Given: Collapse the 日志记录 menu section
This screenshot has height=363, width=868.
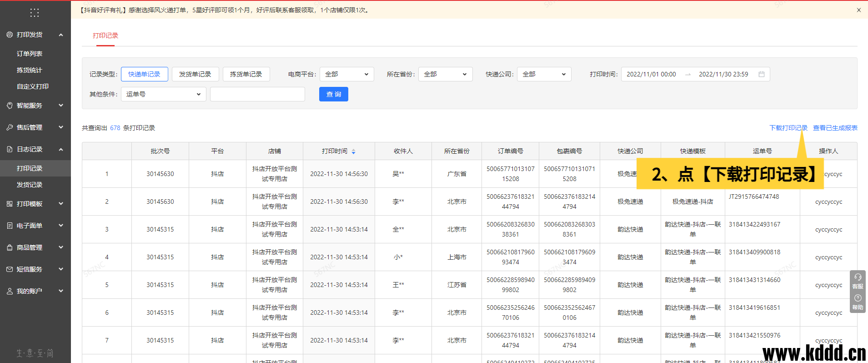Looking at the screenshot, I should (x=61, y=149).
